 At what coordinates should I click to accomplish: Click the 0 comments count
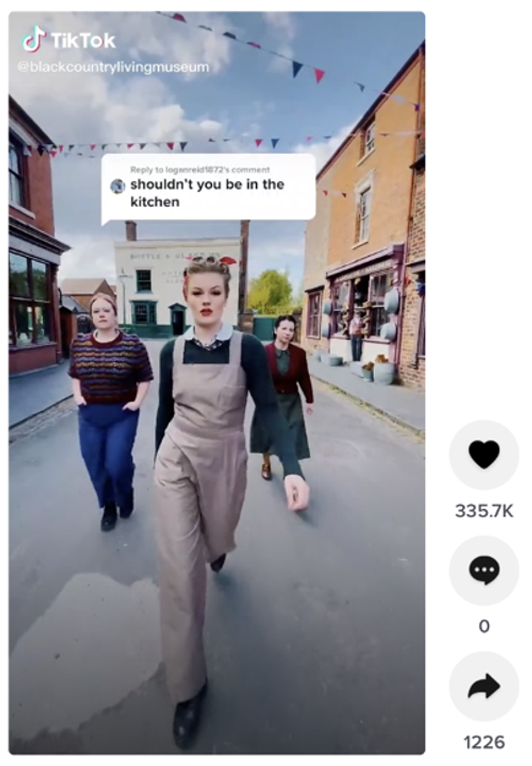[x=484, y=626]
